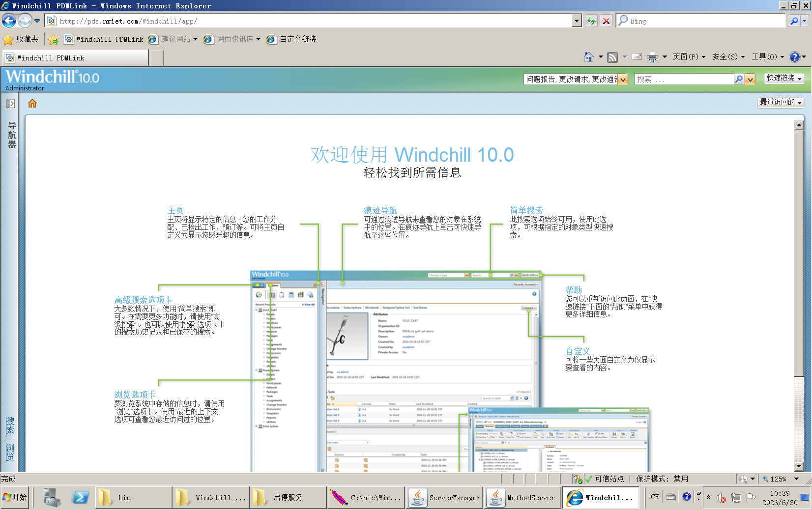Open the 125% zoom level control
Screen dimensions: 812x510
click(782, 479)
